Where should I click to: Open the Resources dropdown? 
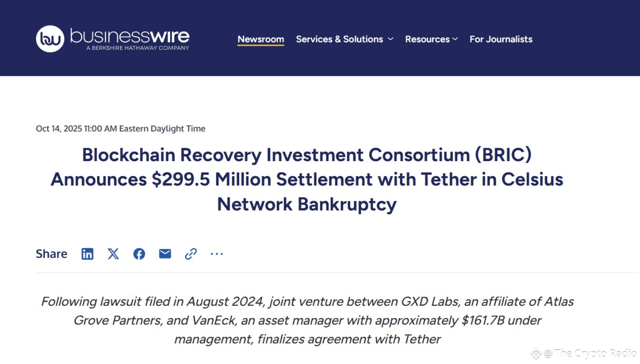[x=428, y=39]
